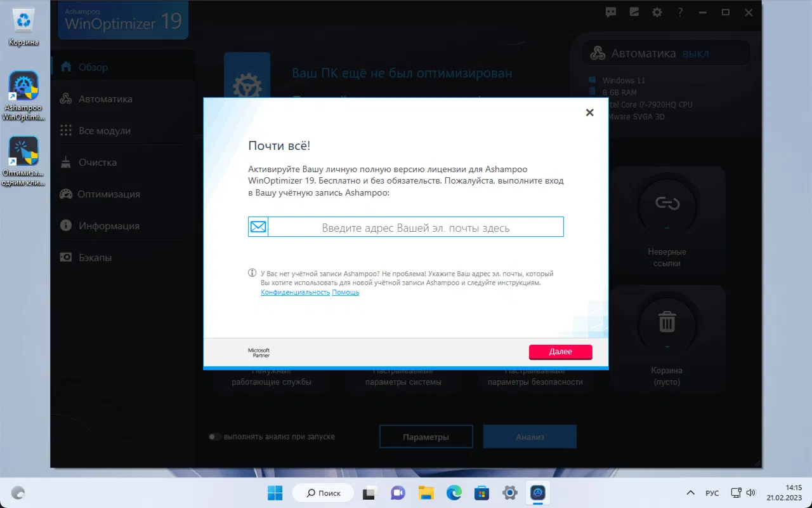Select Оптимизация одним кликом desktop shortcut

[x=24, y=161]
